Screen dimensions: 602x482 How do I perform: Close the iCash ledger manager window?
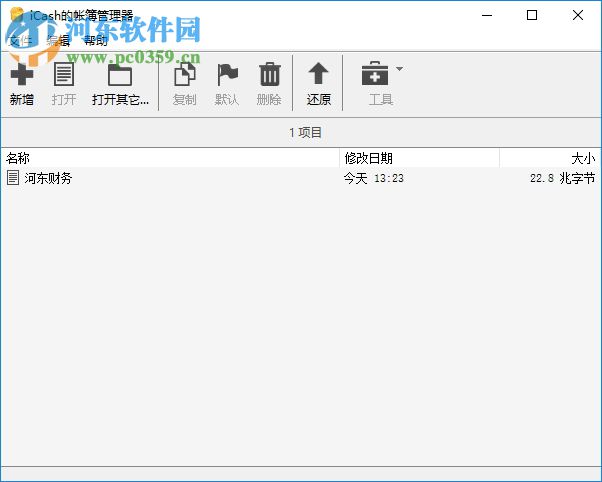point(577,15)
